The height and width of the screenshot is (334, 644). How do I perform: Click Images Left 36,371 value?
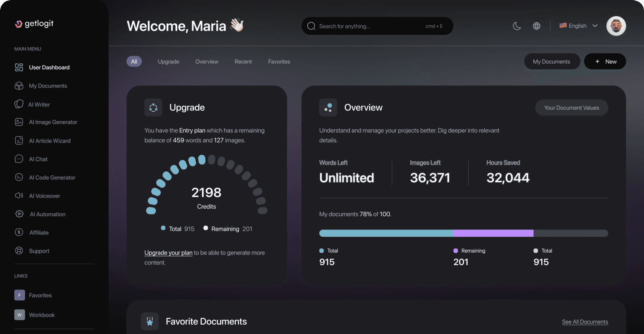(x=430, y=178)
